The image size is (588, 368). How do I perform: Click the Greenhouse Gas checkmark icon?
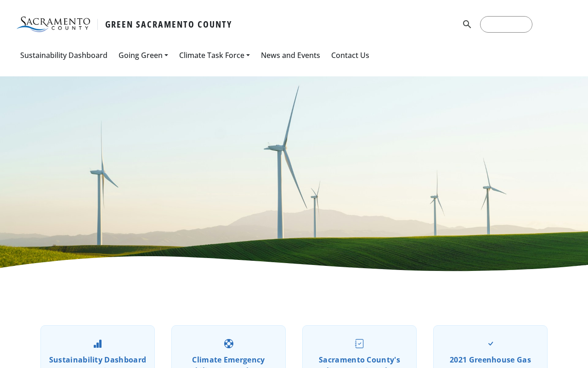(491, 344)
